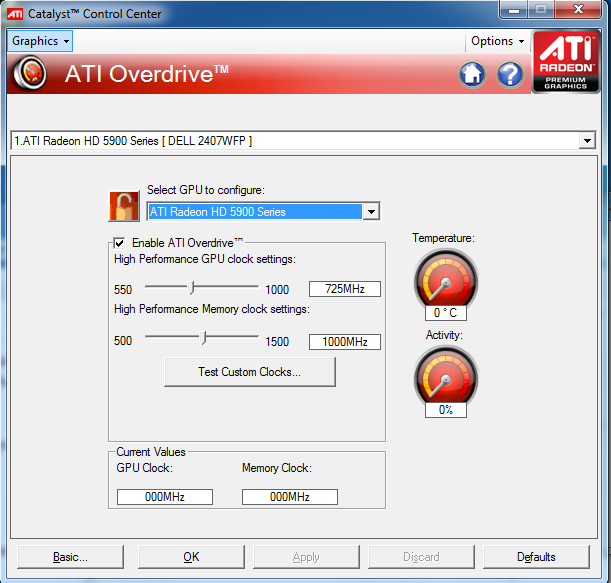Open the Select GPU to configure combo box

pos(263,212)
